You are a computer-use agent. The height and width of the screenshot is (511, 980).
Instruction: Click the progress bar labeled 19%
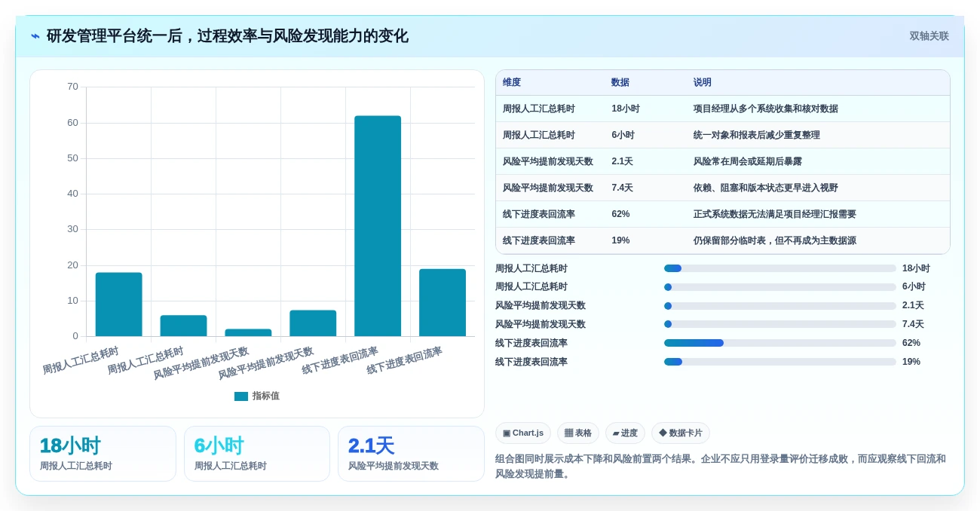click(780, 362)
